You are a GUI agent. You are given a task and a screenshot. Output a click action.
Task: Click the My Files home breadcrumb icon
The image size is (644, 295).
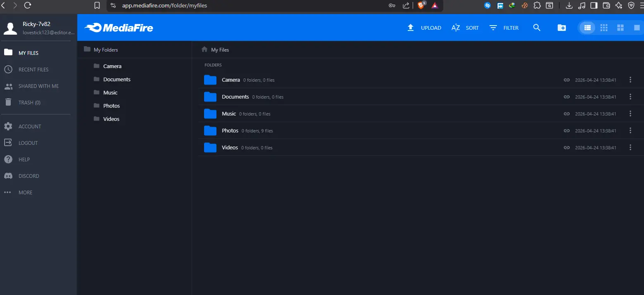tap(204, 50)
